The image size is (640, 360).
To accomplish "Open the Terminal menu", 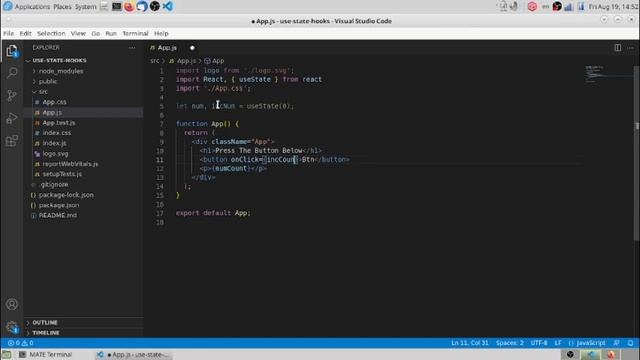I will [136, 33].
